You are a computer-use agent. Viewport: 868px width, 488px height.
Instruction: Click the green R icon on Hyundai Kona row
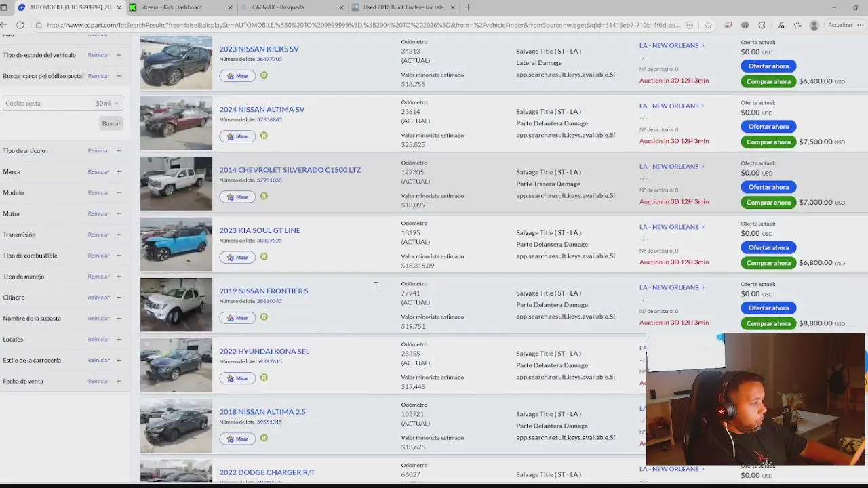pyautogui.click(x=264, y=378)
